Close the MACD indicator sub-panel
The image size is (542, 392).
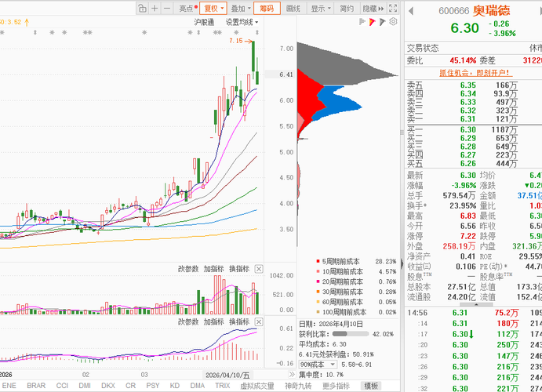coord(259,322)
